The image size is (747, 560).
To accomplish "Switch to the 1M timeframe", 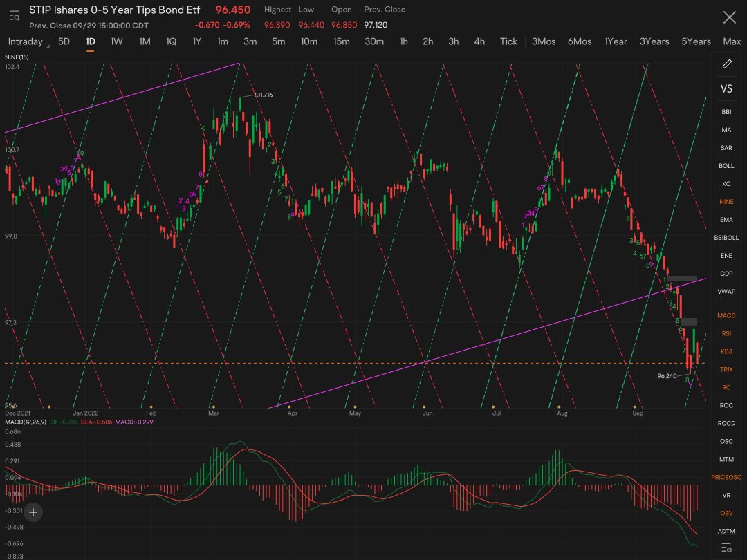I will point(145,41).
